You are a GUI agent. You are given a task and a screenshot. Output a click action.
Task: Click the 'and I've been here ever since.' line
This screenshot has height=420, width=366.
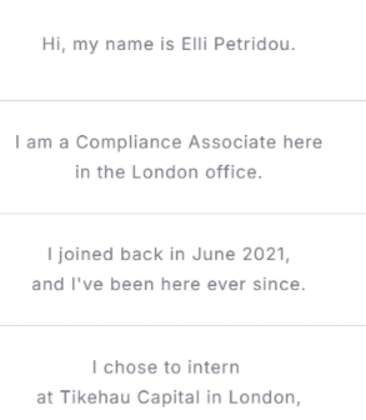(x=169, y=284)
